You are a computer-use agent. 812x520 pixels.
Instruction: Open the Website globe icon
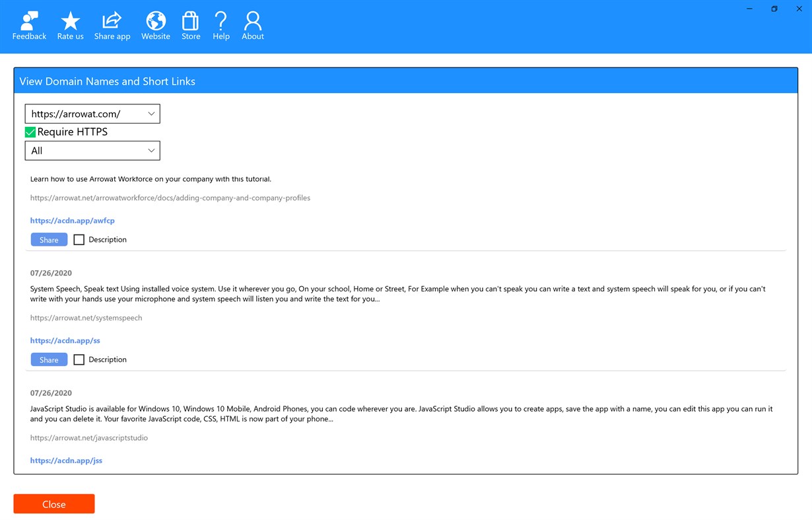pos(156,26)
